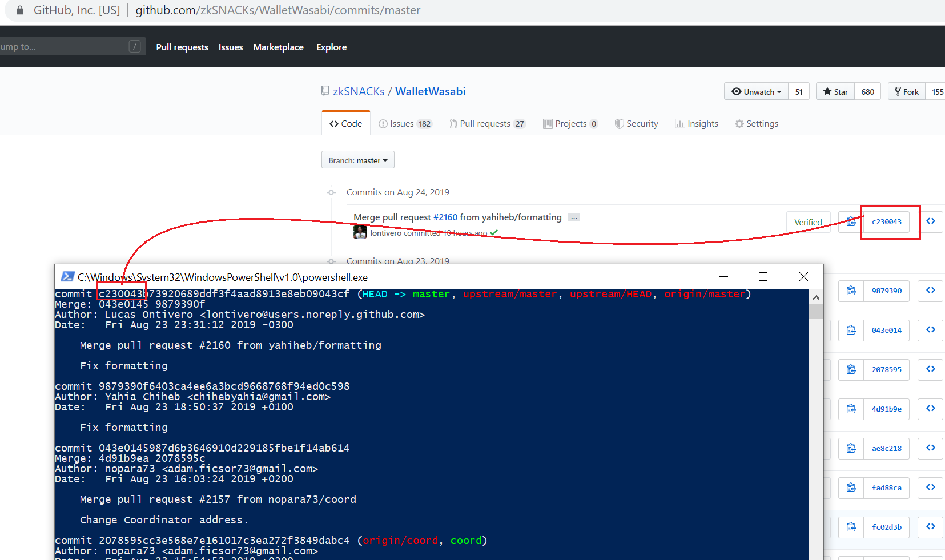
Task: Open Marketplace in top navigation
Action: (279, 47)
